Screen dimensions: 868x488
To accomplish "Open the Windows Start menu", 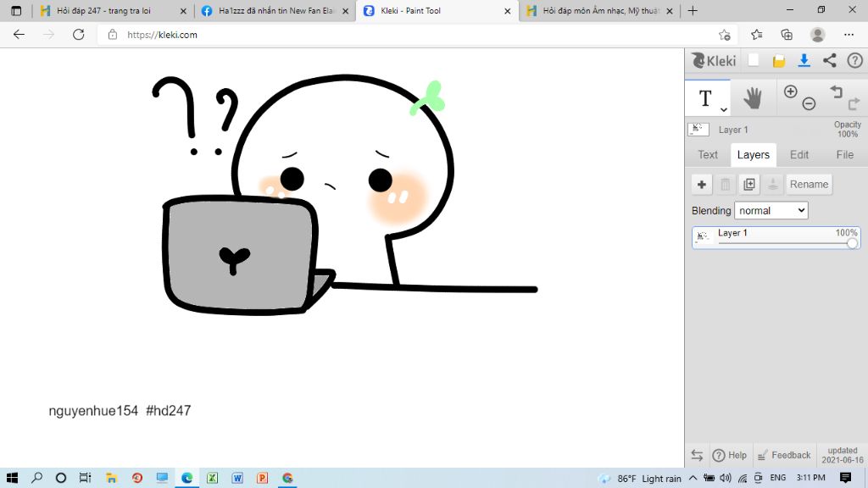I will coord(12,478).
